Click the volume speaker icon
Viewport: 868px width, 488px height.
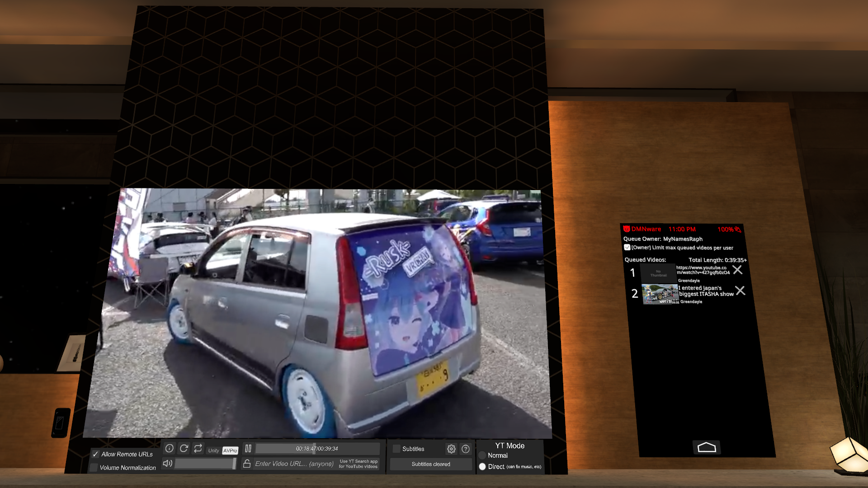(167, 463)
